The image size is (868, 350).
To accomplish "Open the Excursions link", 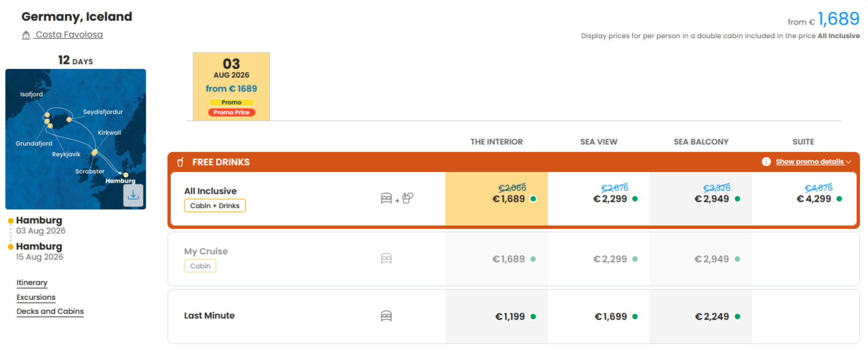I will coord(36,297).
